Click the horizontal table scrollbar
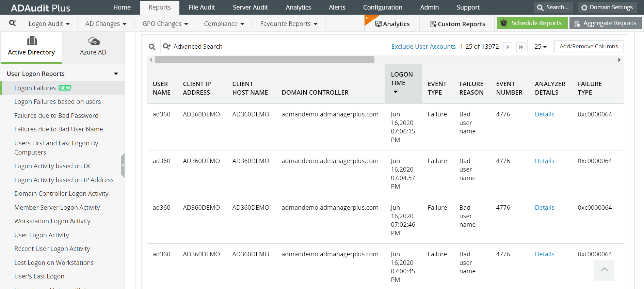Screen dimensions: 644x289 (x=265, y=60)
